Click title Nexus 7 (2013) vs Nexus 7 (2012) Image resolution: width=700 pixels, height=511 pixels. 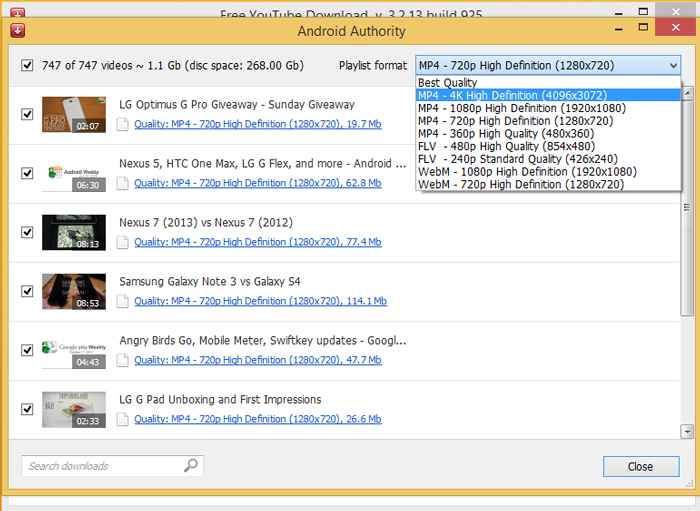pos(206,222)
